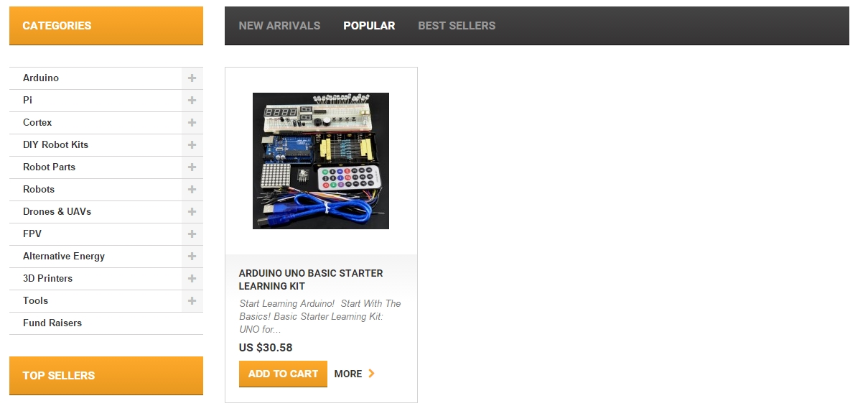The height and width of the screenshot is (406, 868).
Task: Click the orange arrow next to More
Action: tap(371, 374)
